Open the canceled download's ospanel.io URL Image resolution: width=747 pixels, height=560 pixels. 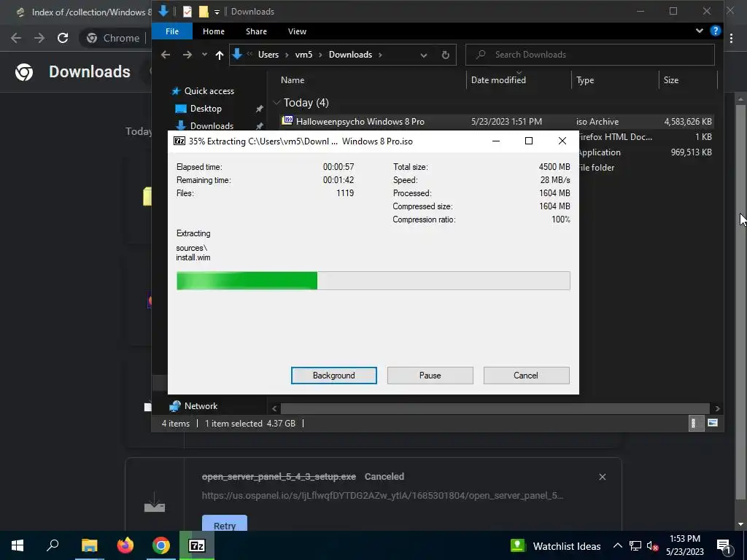point(382,495)
